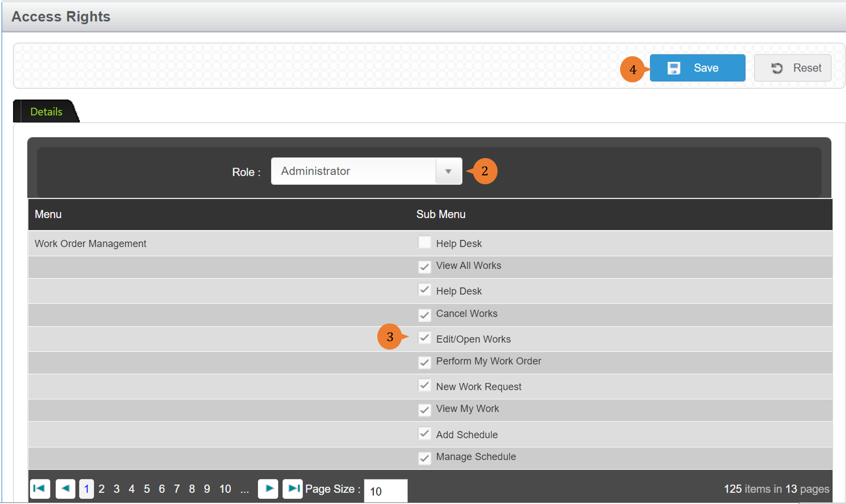
Task: Uncheck the Cancel Works checkbox
Action: (425, 314)
